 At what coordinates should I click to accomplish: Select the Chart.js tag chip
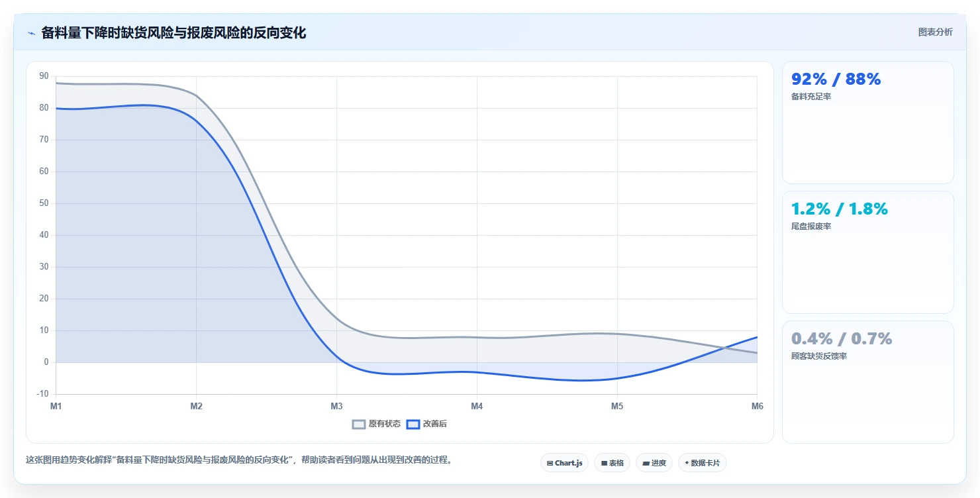pyautogui.click(x=564, y=463)
